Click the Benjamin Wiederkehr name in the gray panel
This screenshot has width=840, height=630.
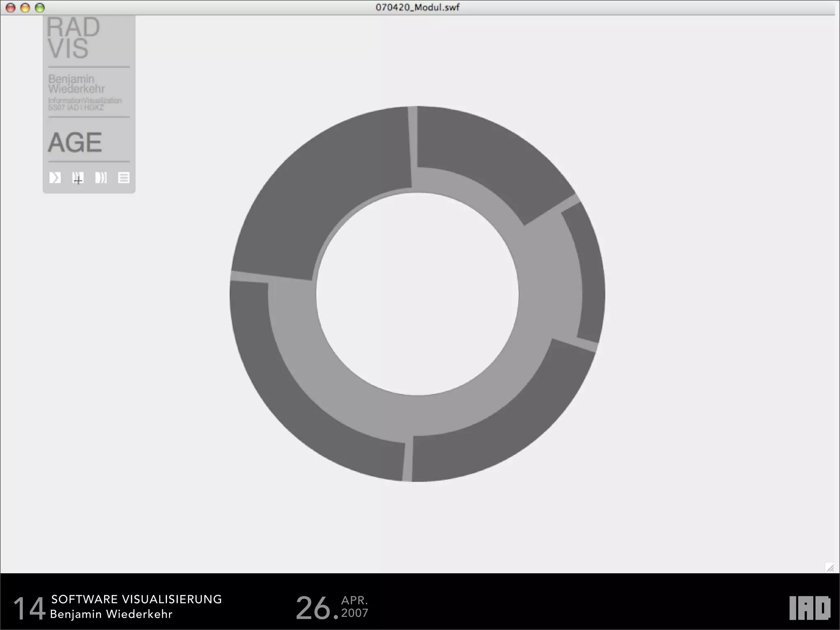click(76, 84)
